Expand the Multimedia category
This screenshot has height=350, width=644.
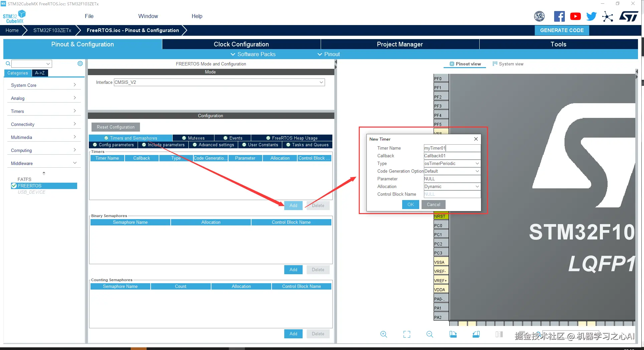coord(44,137)
